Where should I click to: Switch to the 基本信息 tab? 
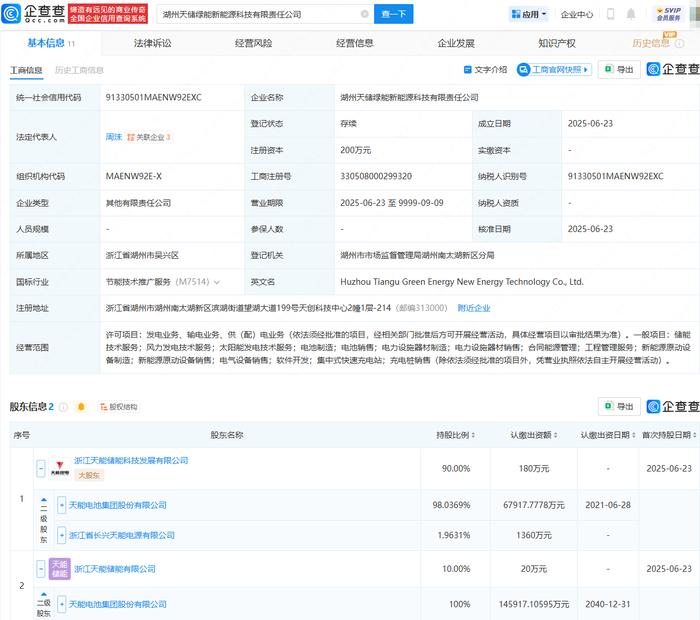[x=51, y=43]
